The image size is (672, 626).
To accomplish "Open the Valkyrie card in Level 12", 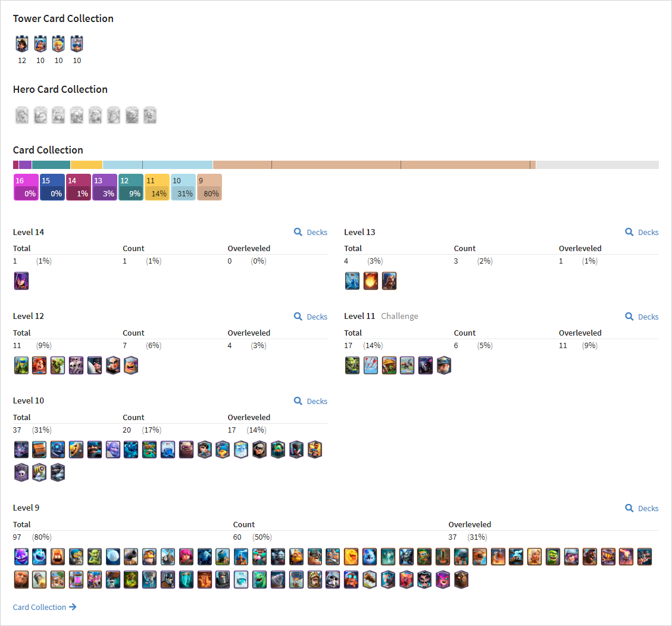I will [39, 365].
